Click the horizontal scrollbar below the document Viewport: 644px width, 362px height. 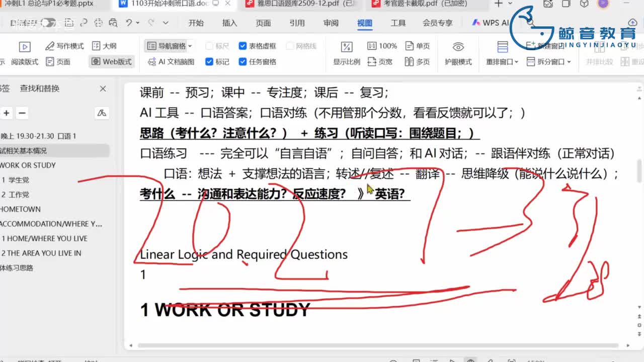378,346
